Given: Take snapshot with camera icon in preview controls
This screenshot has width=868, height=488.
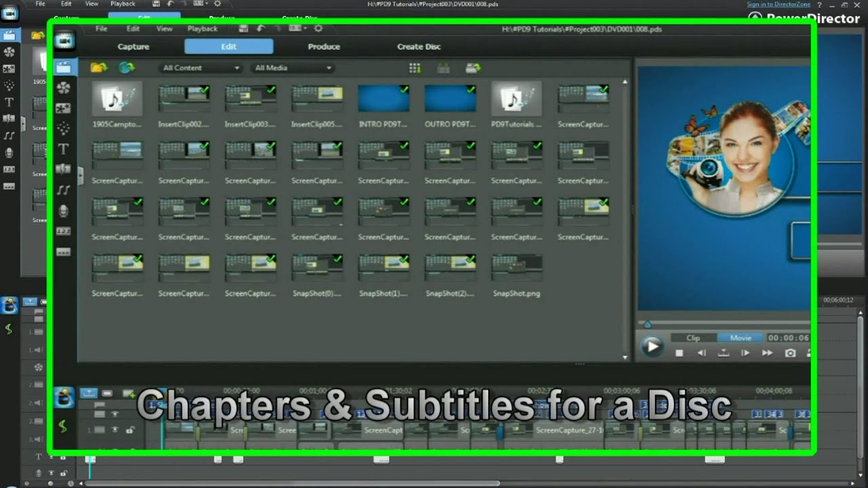Looking at the screenshot, I should click(x=790, y=353).
